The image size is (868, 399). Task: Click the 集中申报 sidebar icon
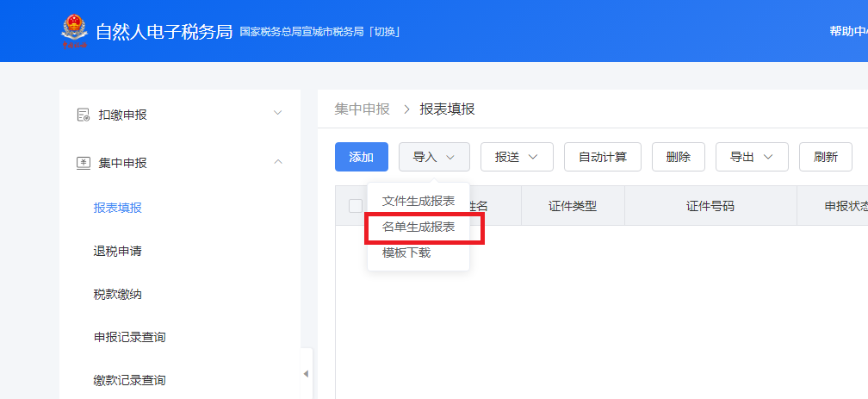pos(83,162)
